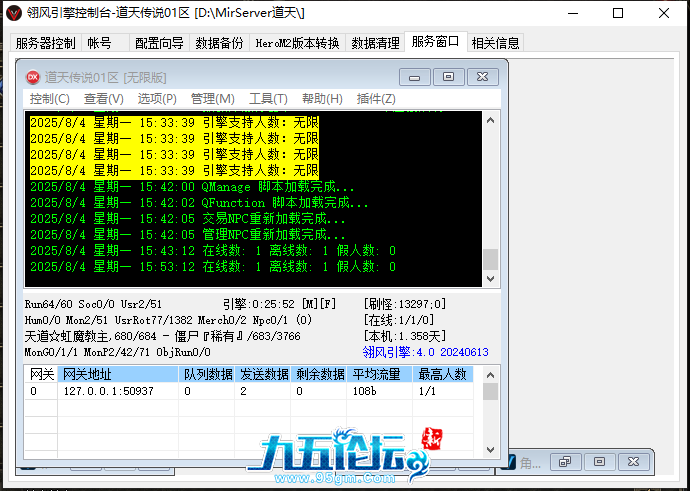The image size is (690, 491).
Task: Click the gateway table scrollbar up arrow
Action: tap(491, 375)
